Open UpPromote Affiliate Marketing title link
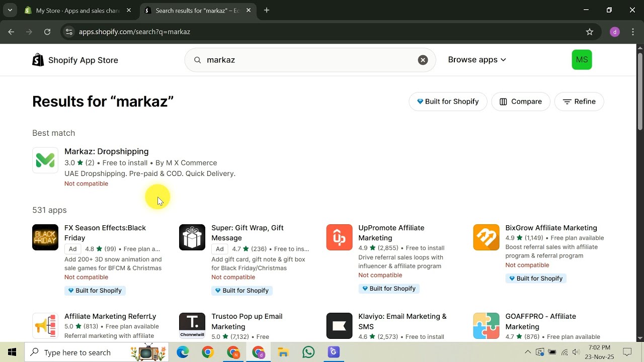644x362 pixels. click(391, 233)
